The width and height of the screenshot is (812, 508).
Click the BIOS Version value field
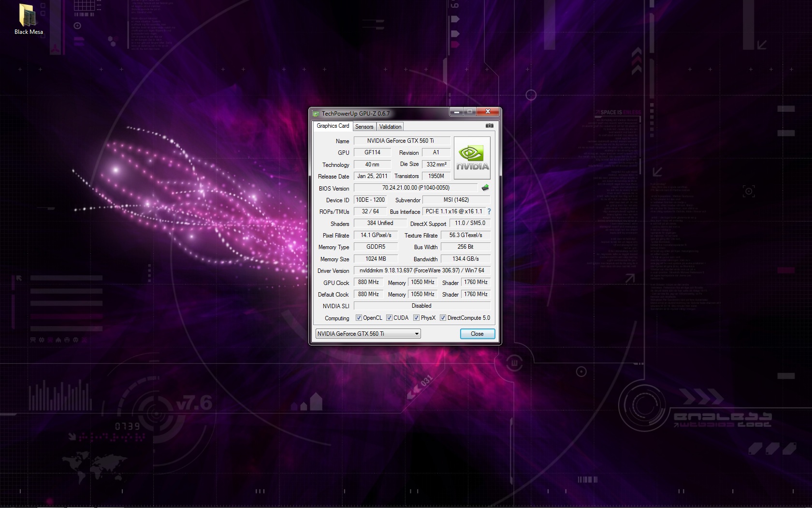click(416, 188)
